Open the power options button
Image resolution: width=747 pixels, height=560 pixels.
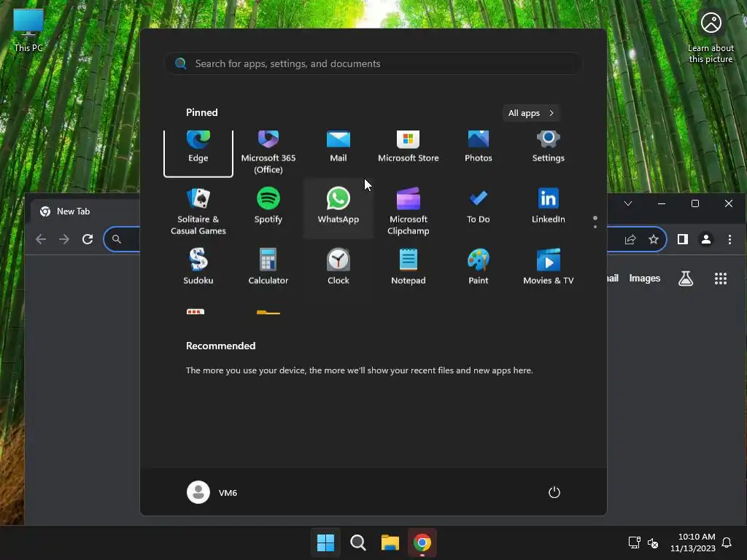[x=554, y=492]
